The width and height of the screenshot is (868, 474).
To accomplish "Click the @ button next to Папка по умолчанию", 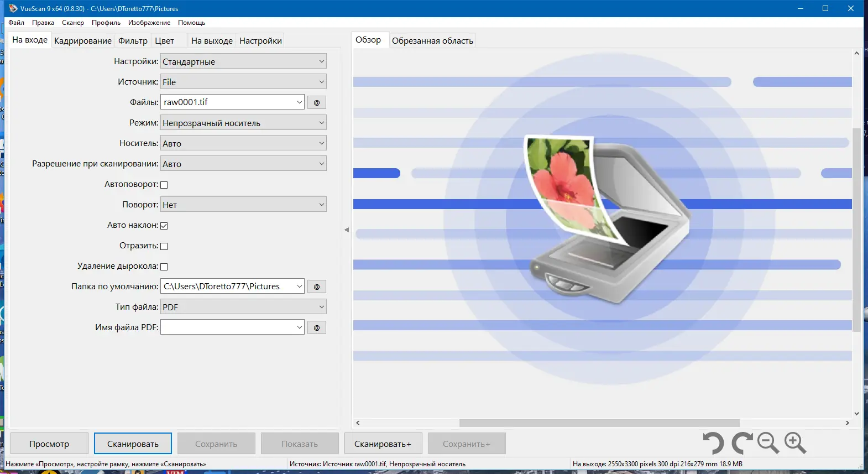I will 317,287.
